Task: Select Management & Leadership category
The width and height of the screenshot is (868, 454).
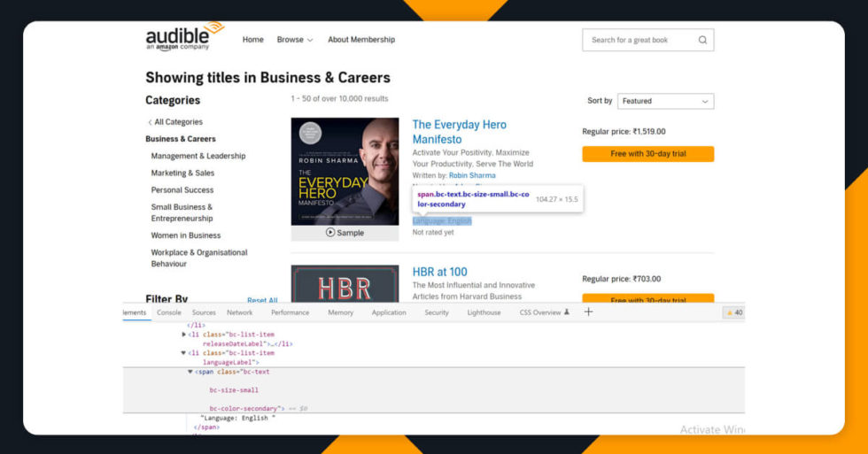Action: click(x=198, y=156)
